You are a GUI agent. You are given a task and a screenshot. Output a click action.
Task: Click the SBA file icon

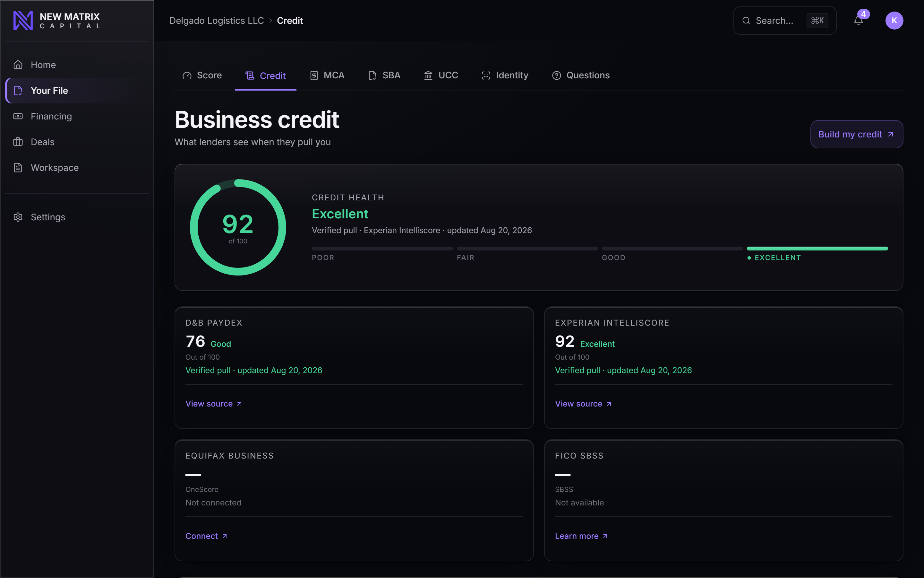coord(373,76)
